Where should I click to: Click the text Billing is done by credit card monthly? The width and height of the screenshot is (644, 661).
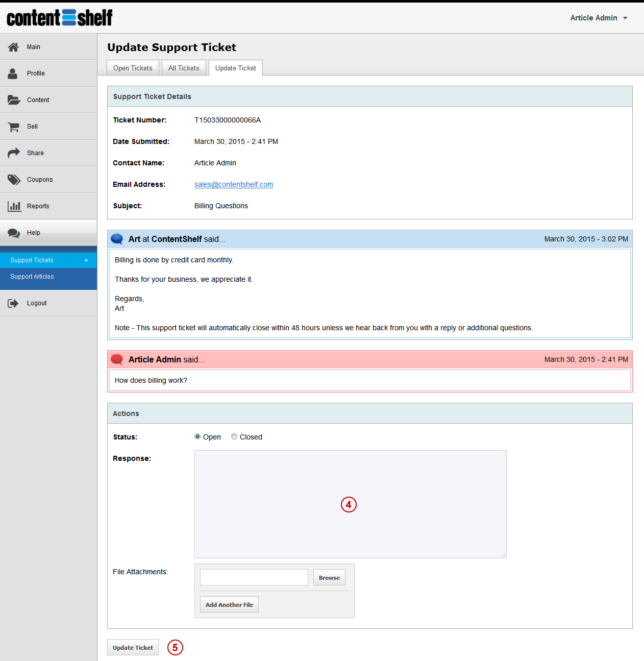[x=174, y=260]
